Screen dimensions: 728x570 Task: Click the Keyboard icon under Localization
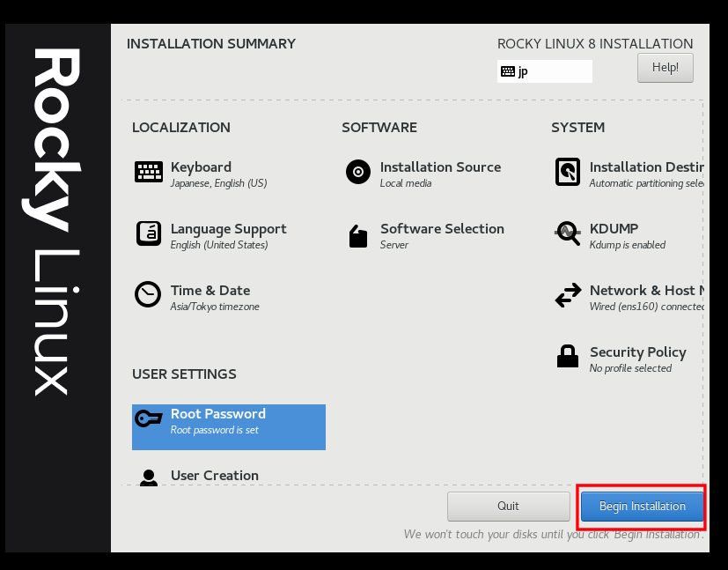click(149, 172)
